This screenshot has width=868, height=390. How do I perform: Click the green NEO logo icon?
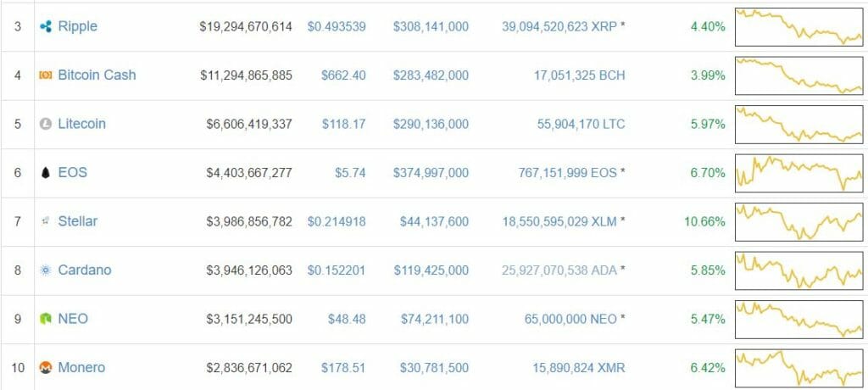click(46, 319)
